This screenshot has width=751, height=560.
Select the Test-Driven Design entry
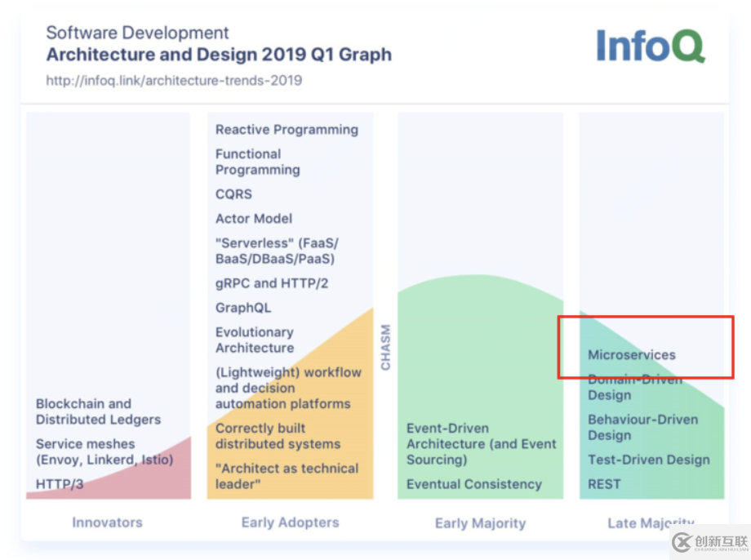[649, 460]
